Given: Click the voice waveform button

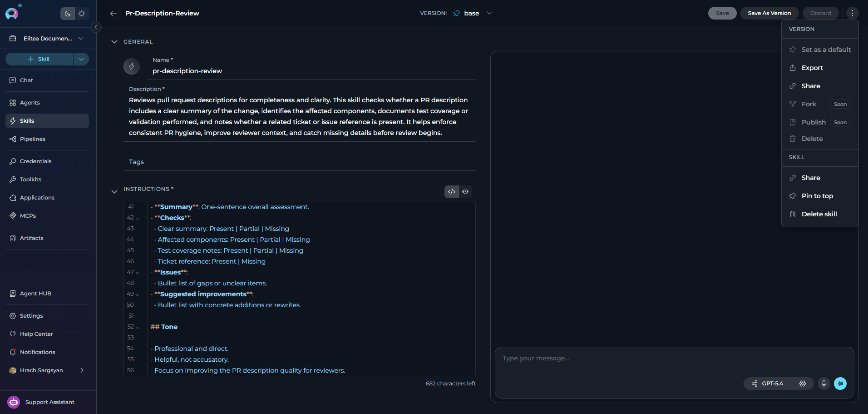Looking at the screenshot, I should 840,384.
